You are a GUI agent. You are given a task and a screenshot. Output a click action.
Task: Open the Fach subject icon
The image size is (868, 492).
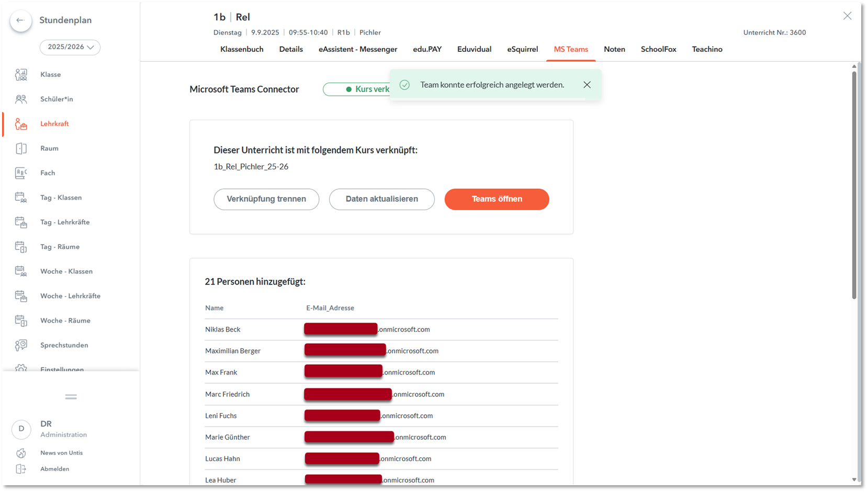point(21,173)
